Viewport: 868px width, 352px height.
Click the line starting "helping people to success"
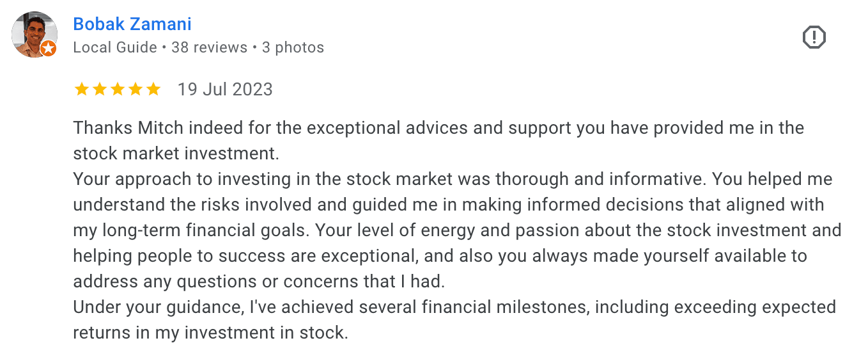tap(440, 256)
